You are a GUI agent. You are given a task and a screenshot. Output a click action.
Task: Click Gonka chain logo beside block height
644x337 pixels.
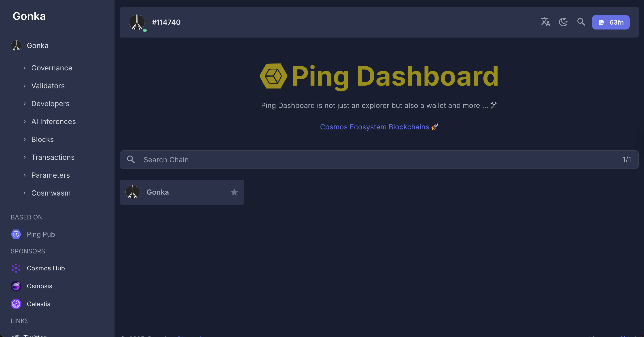pyautogui.click(x=137, y=22)
